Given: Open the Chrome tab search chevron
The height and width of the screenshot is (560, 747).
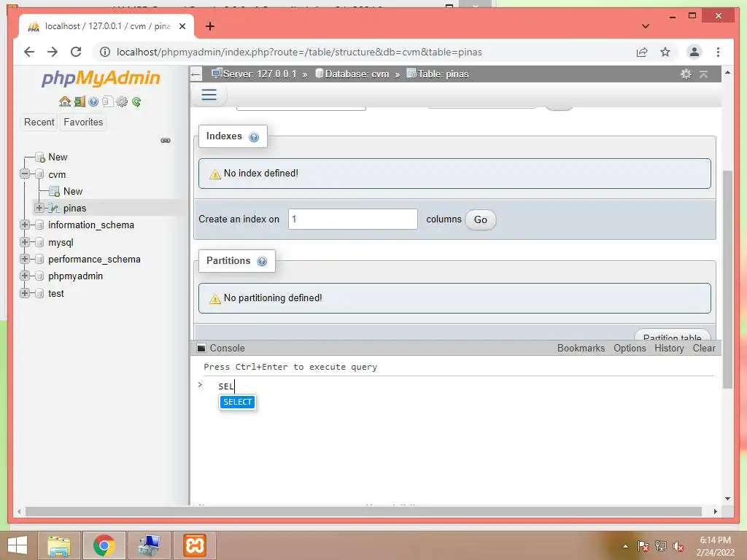Looking at the screenshot, I should click(x=646, y=26).
